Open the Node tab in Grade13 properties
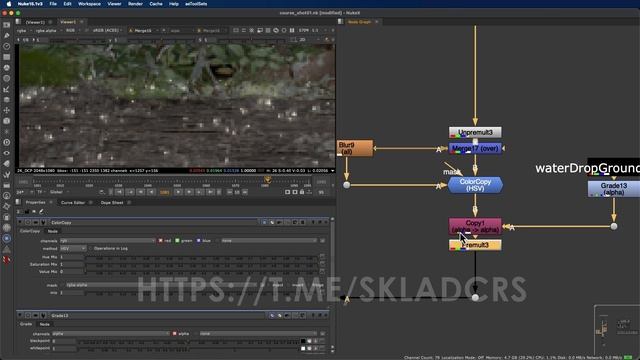 44,324
